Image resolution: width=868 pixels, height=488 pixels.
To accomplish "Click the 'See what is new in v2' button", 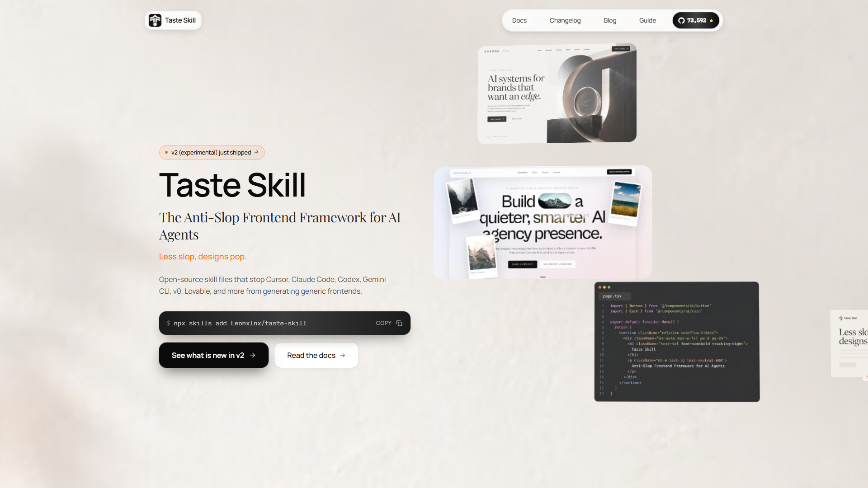I will click(214, 355).
